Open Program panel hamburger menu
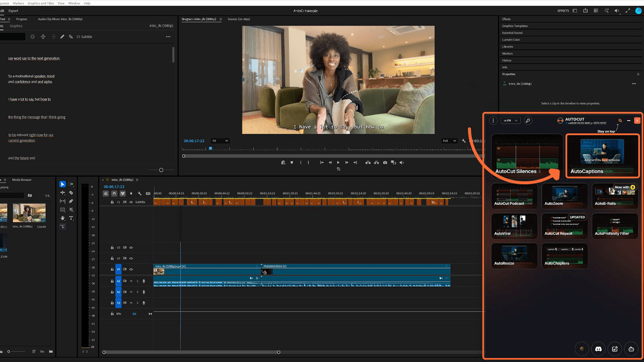The width and height of the screenshot is (644, 362). (x=220, y=19)
